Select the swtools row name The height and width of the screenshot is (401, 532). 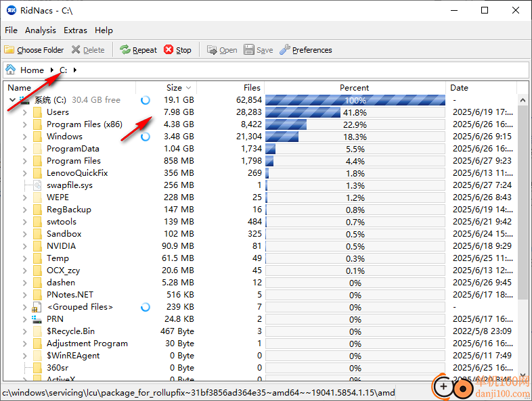[62, 222]
